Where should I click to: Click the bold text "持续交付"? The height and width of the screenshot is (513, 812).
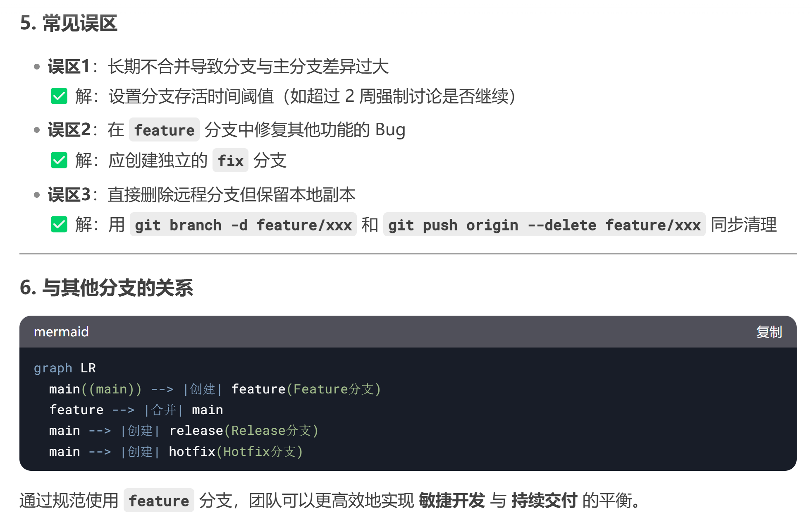[544, 501]
